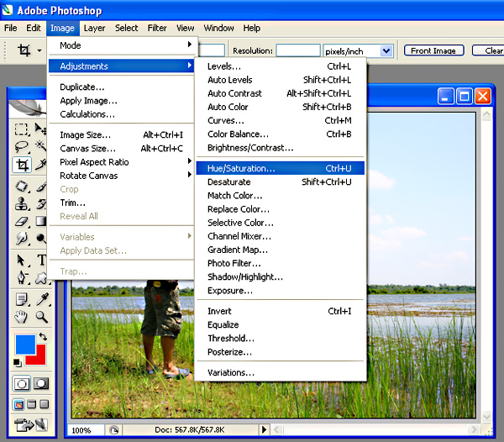Screen dimensions: 504x442
Task: Select the Hand tool
Action: coord(22,317)
